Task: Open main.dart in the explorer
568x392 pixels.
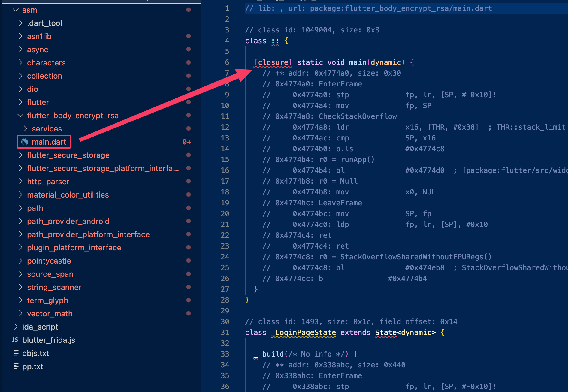Action: point(49,142)
